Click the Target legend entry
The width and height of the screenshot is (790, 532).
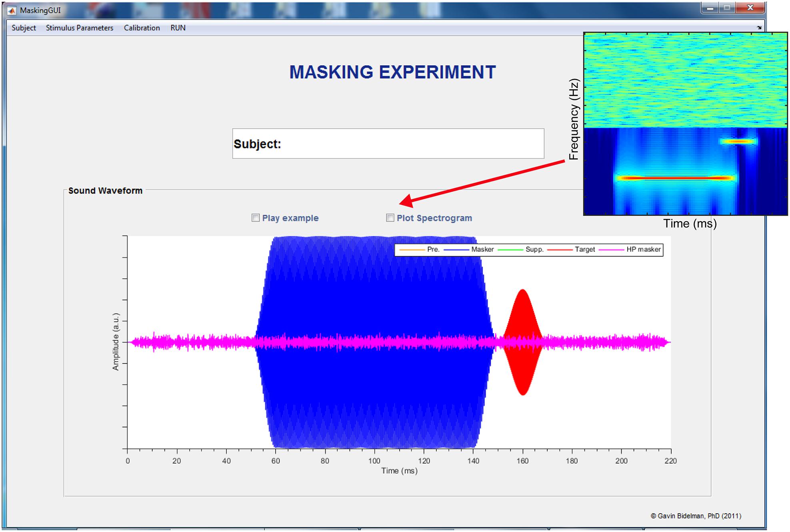[571, 250]
